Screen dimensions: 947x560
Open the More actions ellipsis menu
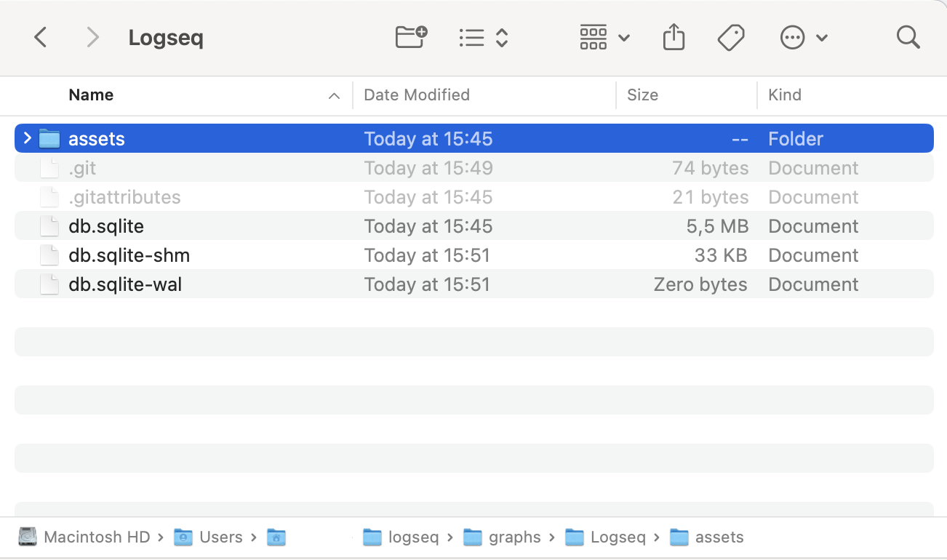click(x=804, y=37)
